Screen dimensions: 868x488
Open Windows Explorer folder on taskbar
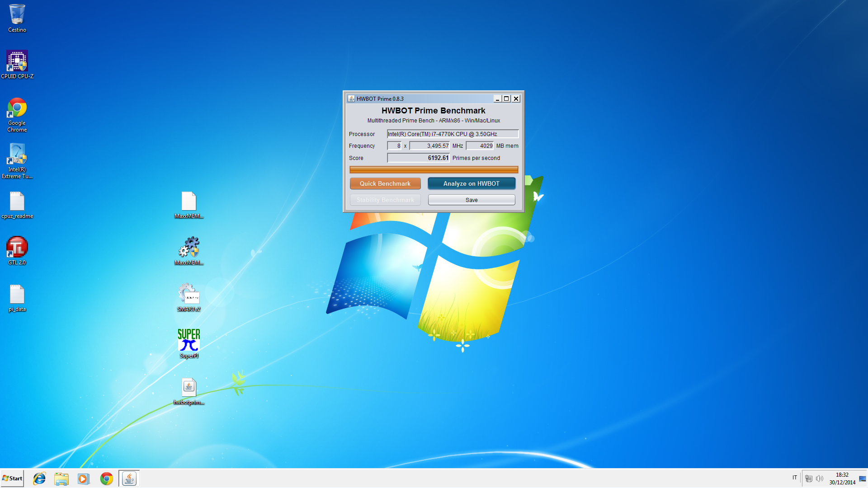(61, 479)
